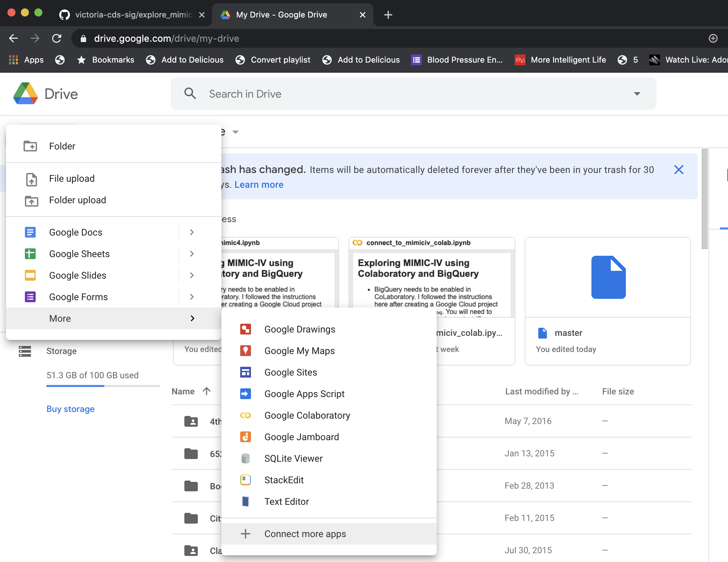Viewport: 728px width, 562px height.
Task: Click the Google Colaboratory icon
Action: (x=245, y=415)
